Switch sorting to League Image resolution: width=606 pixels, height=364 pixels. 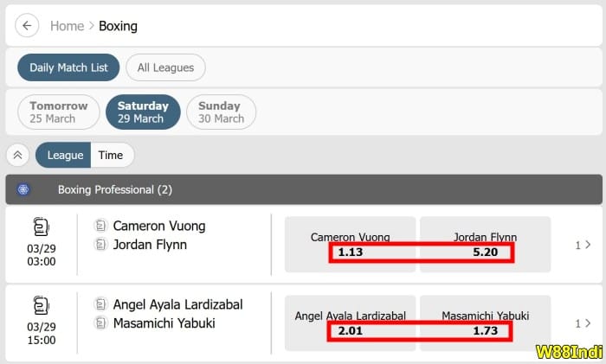pyautogui.click(x=65, y=155)
